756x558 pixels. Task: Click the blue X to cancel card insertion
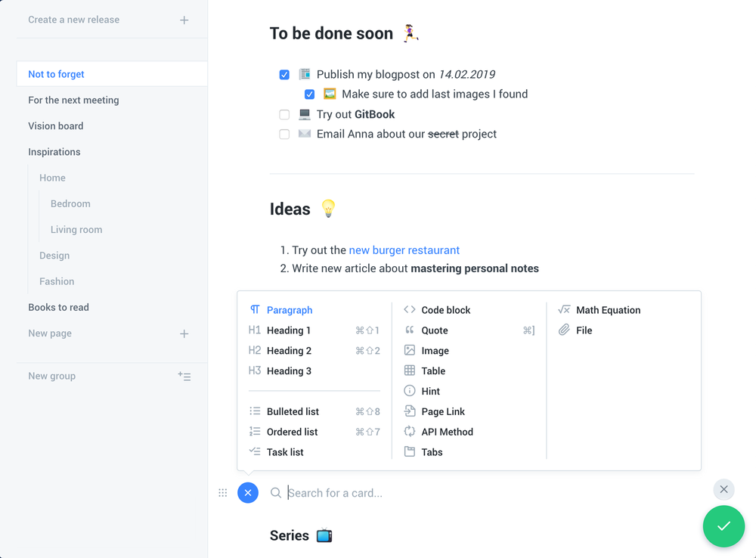248,492
